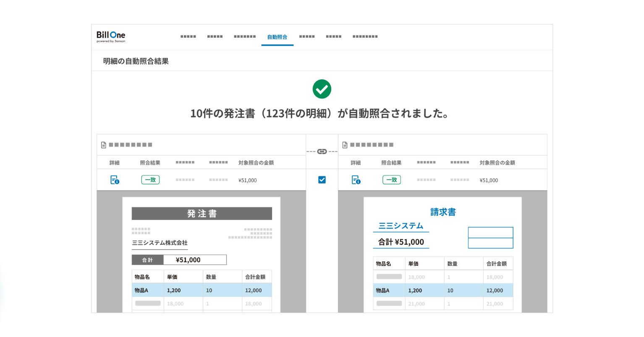The image size is (644, 337).
Task: Click the left 照合結果 column header
Action: (x=150, y=163)
